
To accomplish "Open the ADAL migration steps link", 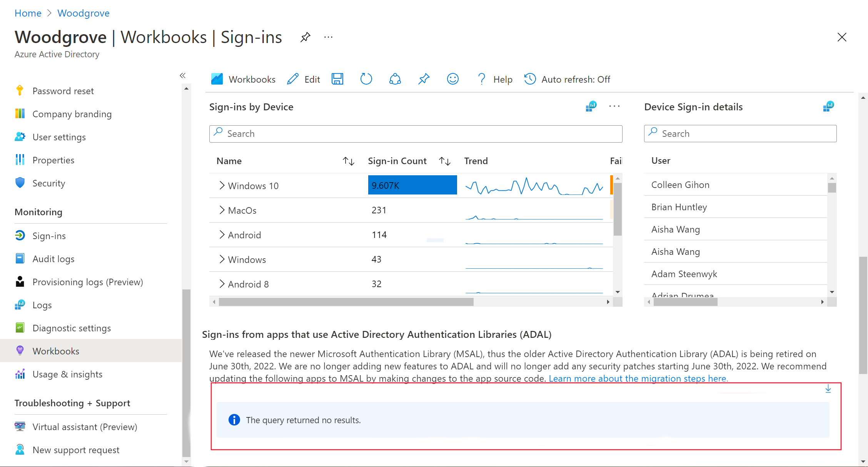I will (x=638, y=378).
